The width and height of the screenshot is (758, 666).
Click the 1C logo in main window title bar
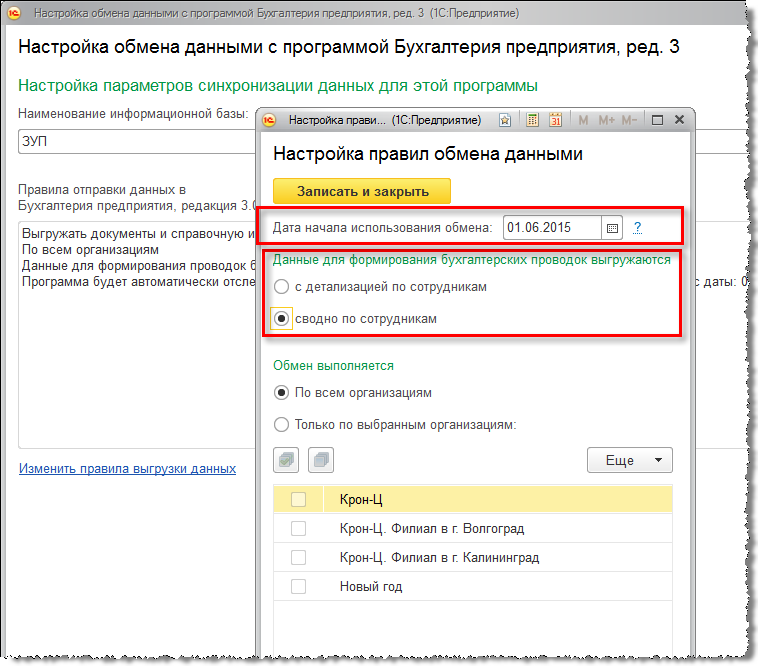[15, 13]
